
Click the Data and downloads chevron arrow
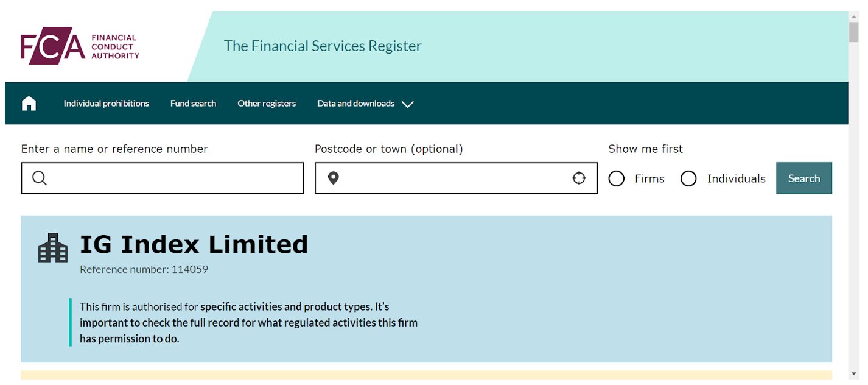408,104
